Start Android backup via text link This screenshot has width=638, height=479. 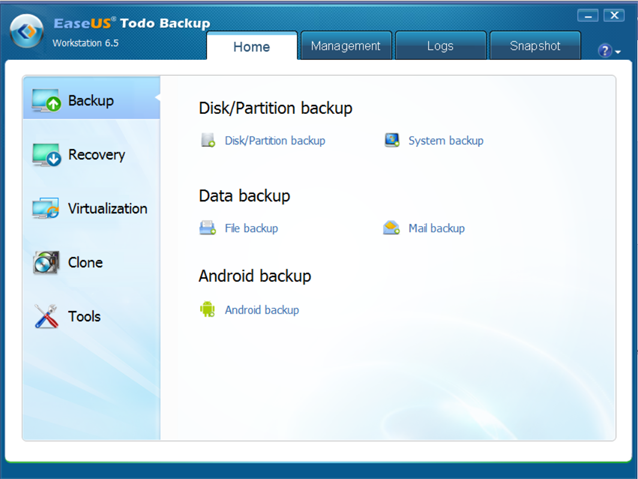pos(261,310)
